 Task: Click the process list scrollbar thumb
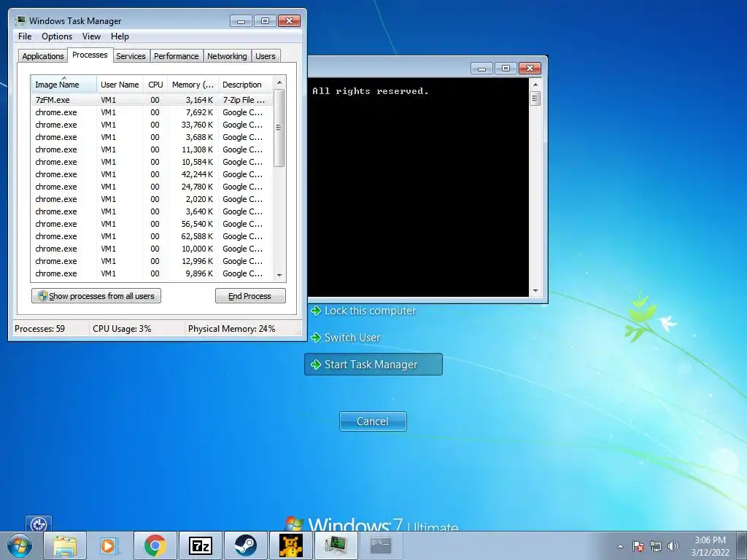pyautogui.click(x=279, y=128)
